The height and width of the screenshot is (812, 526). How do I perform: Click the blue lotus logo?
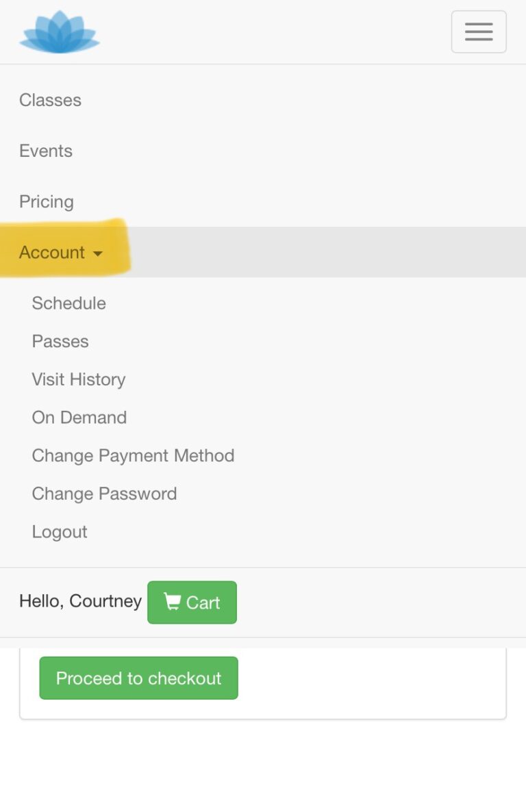(x=60, y=32)
